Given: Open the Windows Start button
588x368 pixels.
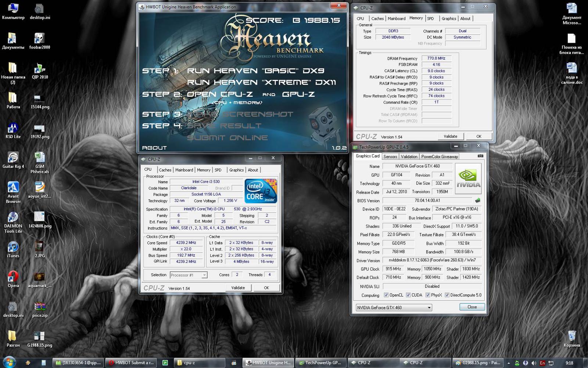Looking at the screenshot, I should (x=9, y=362).
